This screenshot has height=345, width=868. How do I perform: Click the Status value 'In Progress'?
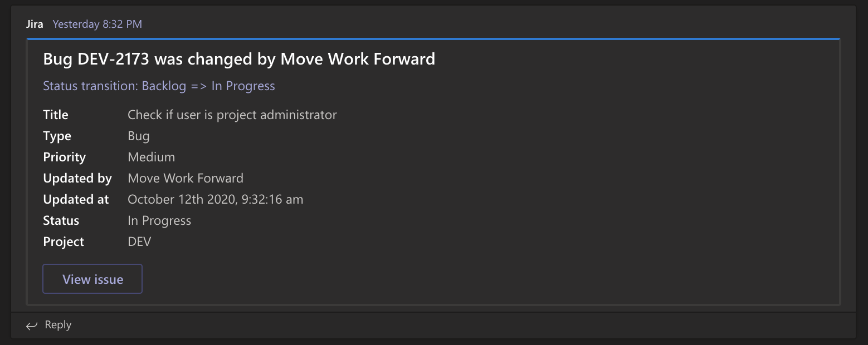coord(159,220)
